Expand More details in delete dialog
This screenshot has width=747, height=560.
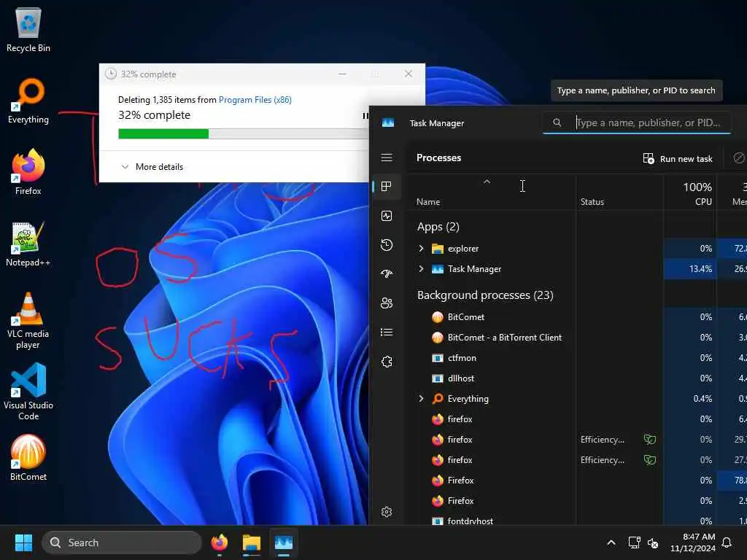[152, 167]
